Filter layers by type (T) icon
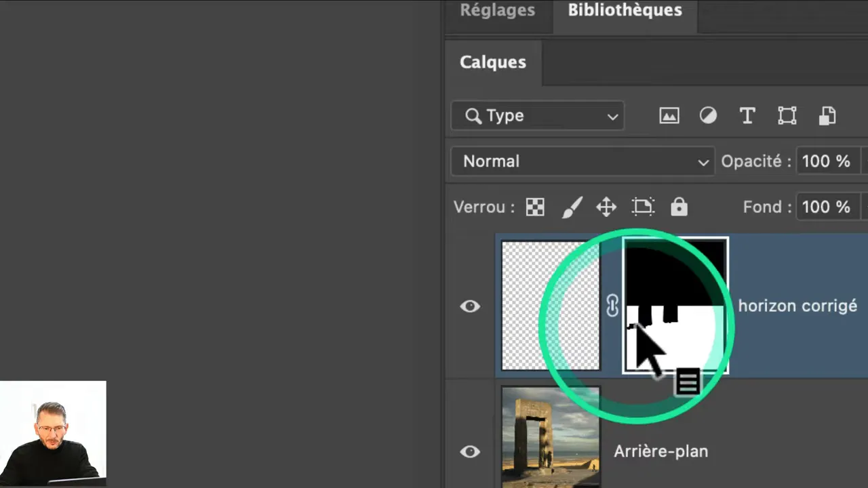 (x=747, y=116)
